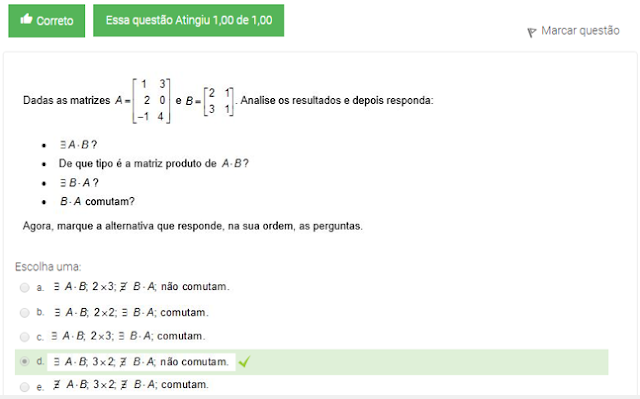Select radio option c

(24, 337)
